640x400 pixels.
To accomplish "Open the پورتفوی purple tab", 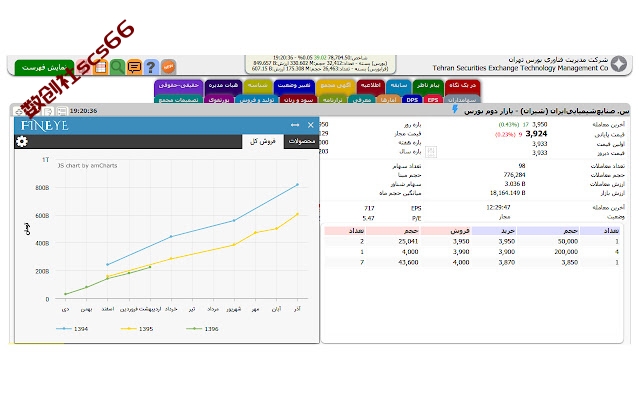I will pyautogui.click(x=219, y=99).
